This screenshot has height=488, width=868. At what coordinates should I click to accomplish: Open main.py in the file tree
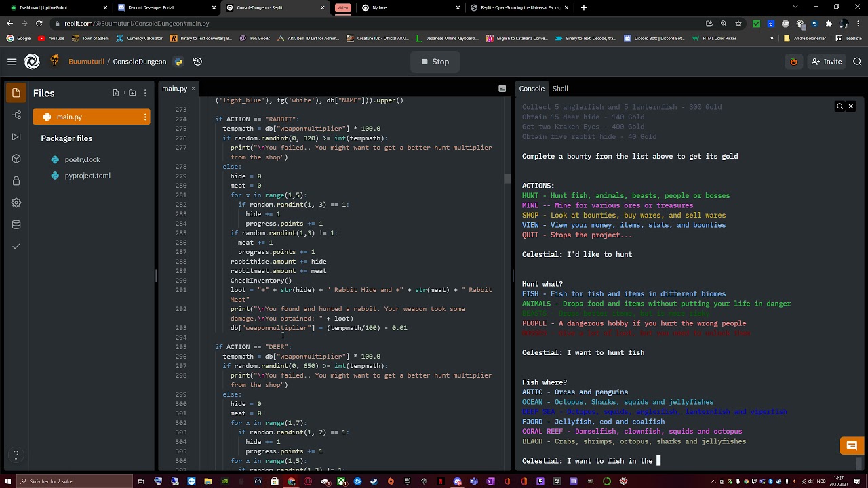point(92,117)
